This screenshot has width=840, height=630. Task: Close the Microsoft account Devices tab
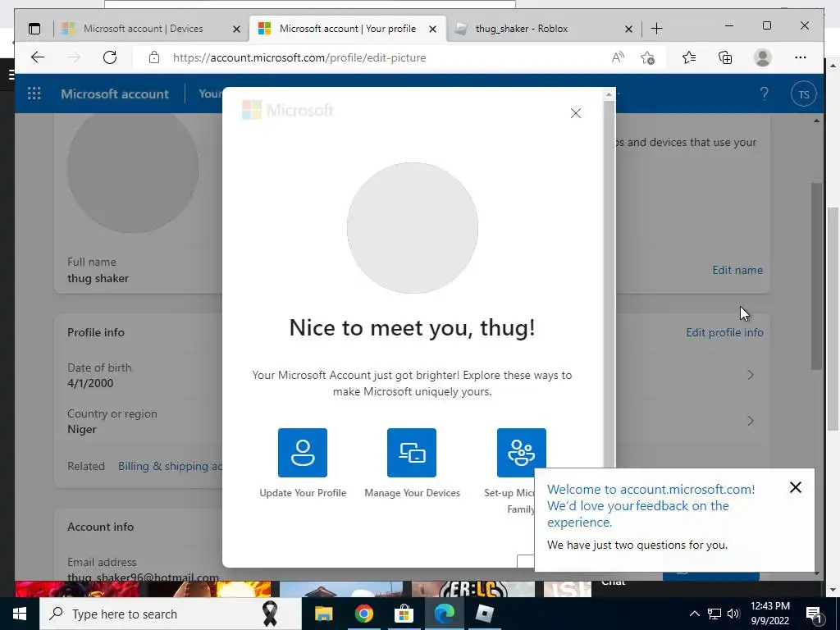point(236,29)
